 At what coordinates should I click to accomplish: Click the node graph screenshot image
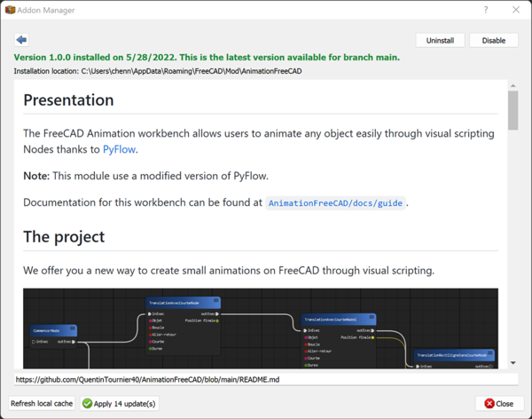[261, 328]
